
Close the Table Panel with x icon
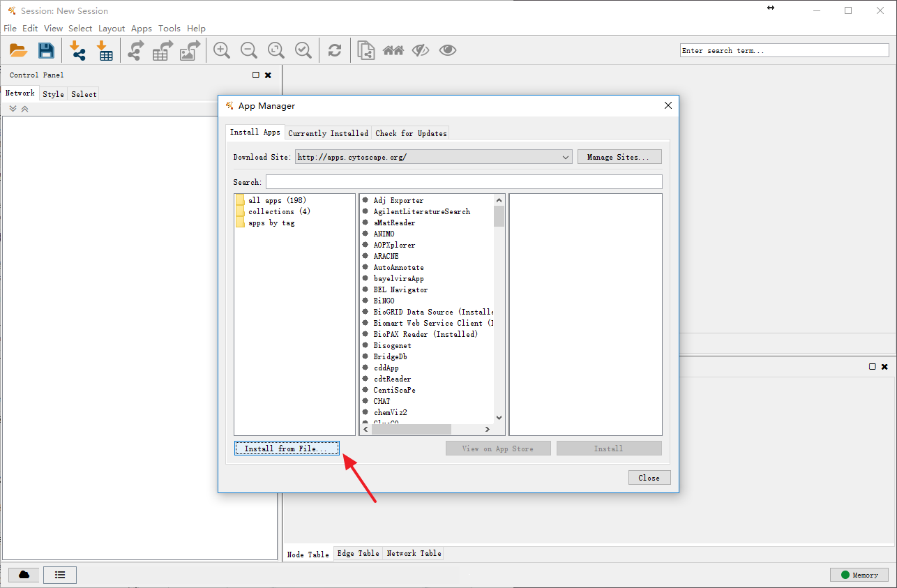pyautogui.click(x=884, y=366)
